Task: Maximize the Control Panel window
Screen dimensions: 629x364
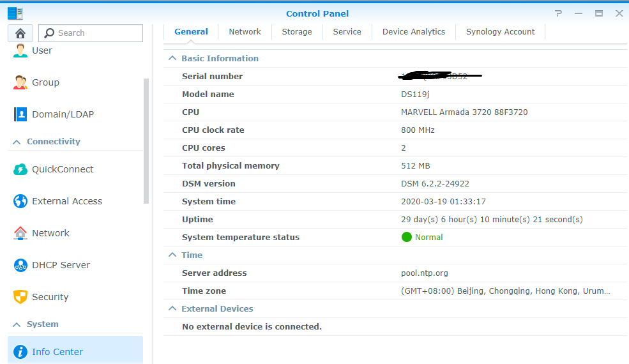Action: [x=599, y=13]
